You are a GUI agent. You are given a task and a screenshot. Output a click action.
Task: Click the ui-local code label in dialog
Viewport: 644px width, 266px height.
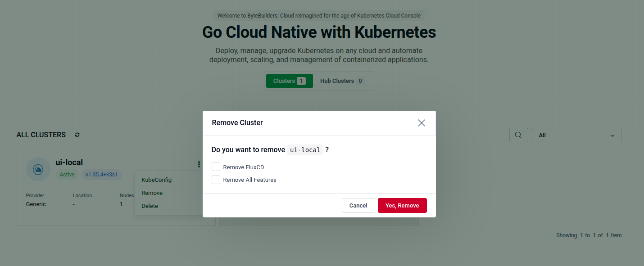[x=305, y=150]
